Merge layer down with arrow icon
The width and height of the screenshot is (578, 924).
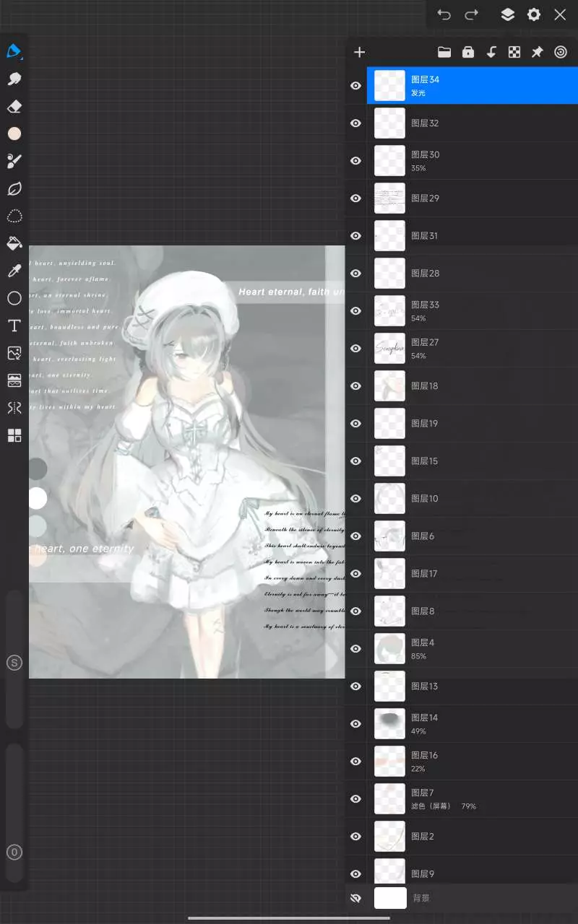point(491,52)
